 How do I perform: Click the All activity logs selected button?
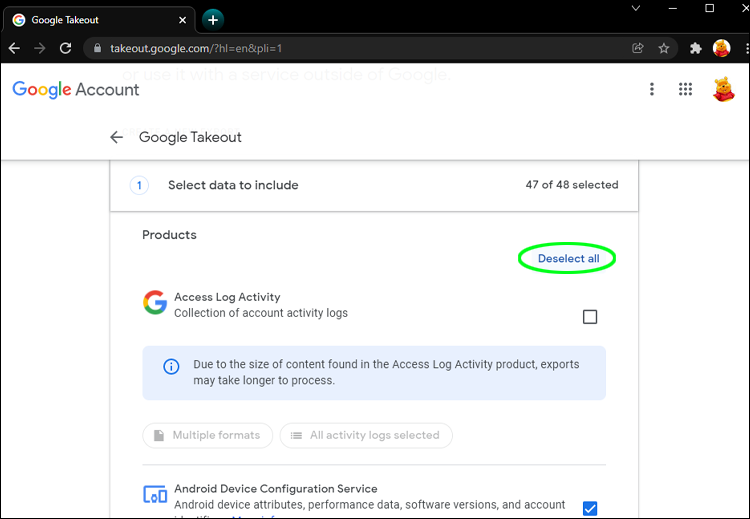click(366, 436)
